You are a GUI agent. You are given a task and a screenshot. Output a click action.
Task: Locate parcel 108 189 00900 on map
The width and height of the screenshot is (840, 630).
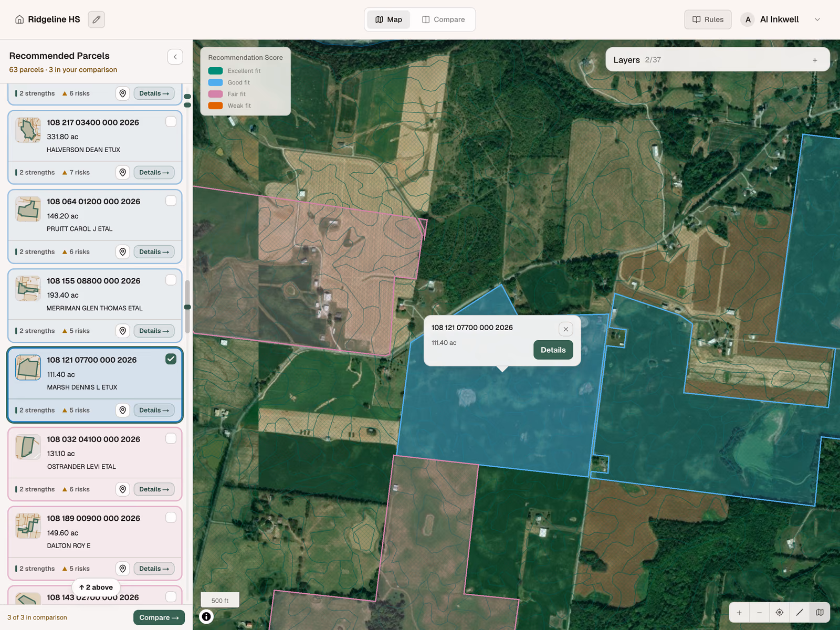coord(122,569)
